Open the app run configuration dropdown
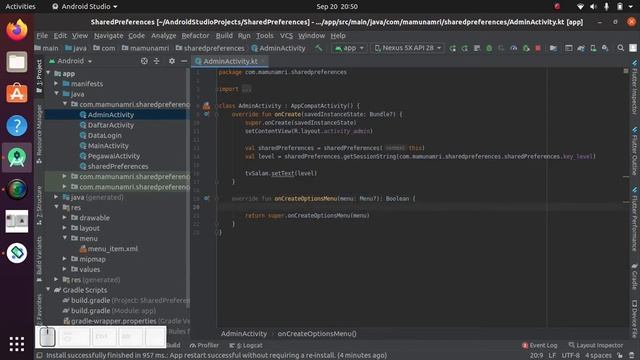The width and height of the screenshot is (640, 360). click(349, 48)
